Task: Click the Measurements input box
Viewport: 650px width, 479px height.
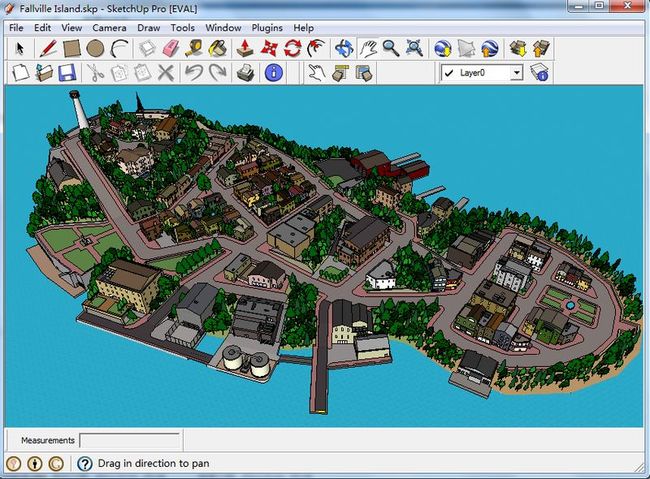Action: coord(129,440)
